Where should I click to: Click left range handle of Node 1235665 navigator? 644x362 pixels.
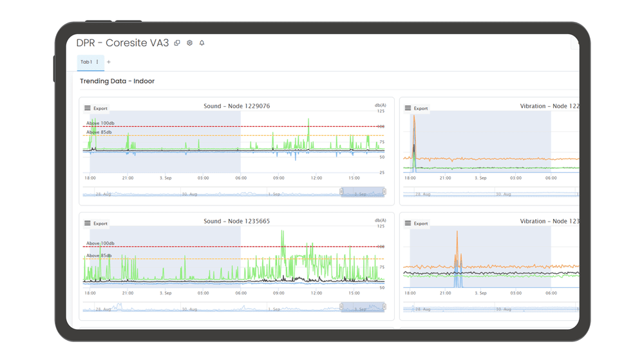341,307
